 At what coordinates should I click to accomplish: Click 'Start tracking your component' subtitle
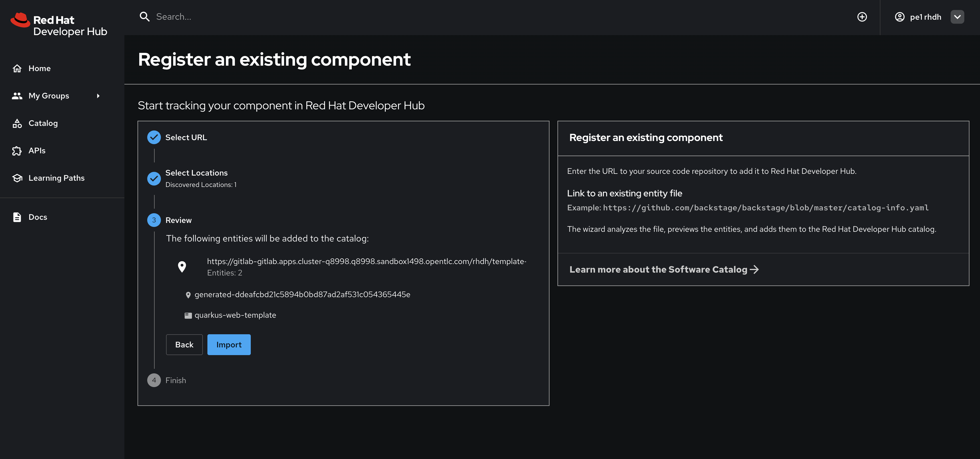pos(281,105)
